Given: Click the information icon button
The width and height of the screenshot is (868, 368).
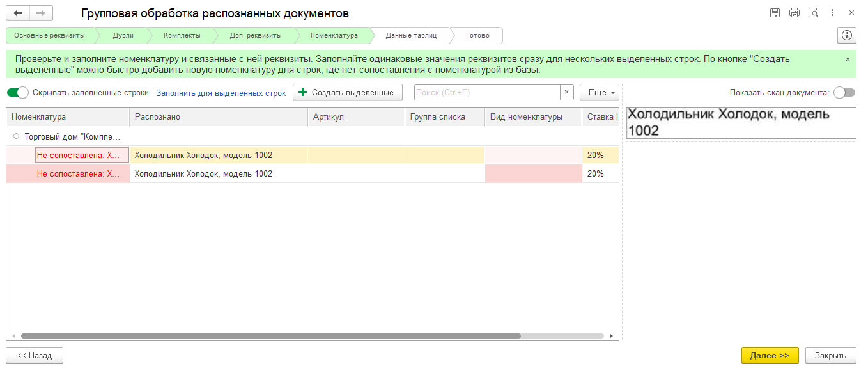Looking at the screenshot, I should click(847, 35).
